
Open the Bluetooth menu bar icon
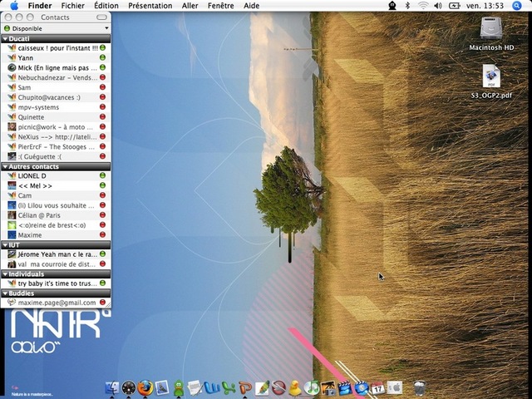click(x=407, y=6)
